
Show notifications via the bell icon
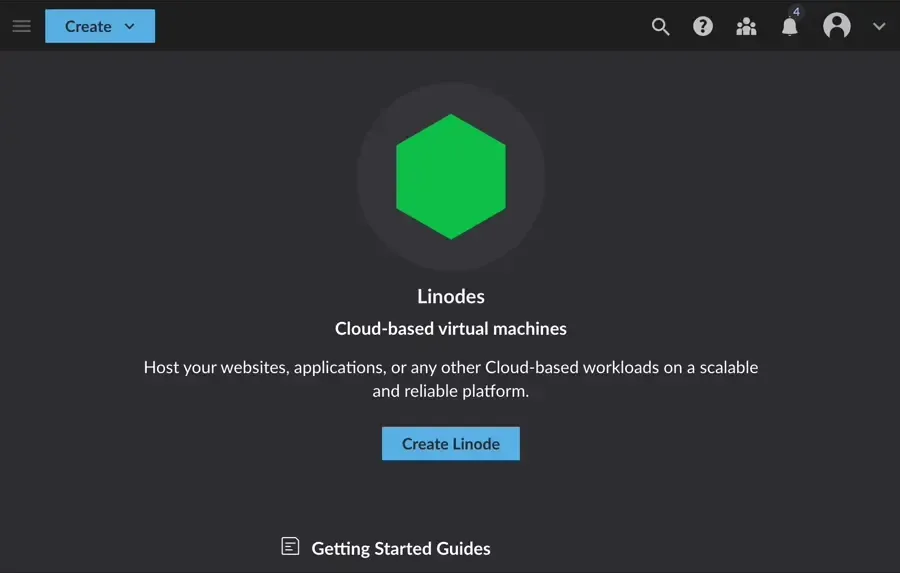pyautogui.click(x=790, y=26)
